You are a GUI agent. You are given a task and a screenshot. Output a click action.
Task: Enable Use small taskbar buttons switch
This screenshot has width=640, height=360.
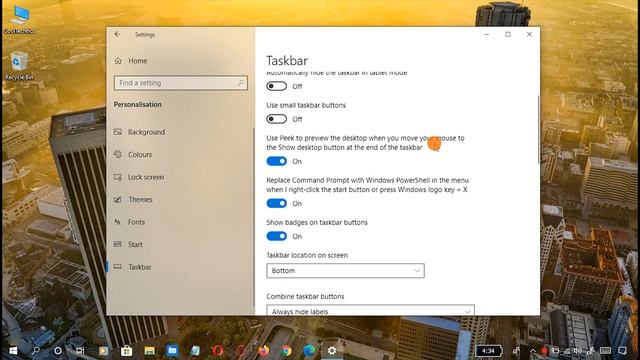coord(276,119)
